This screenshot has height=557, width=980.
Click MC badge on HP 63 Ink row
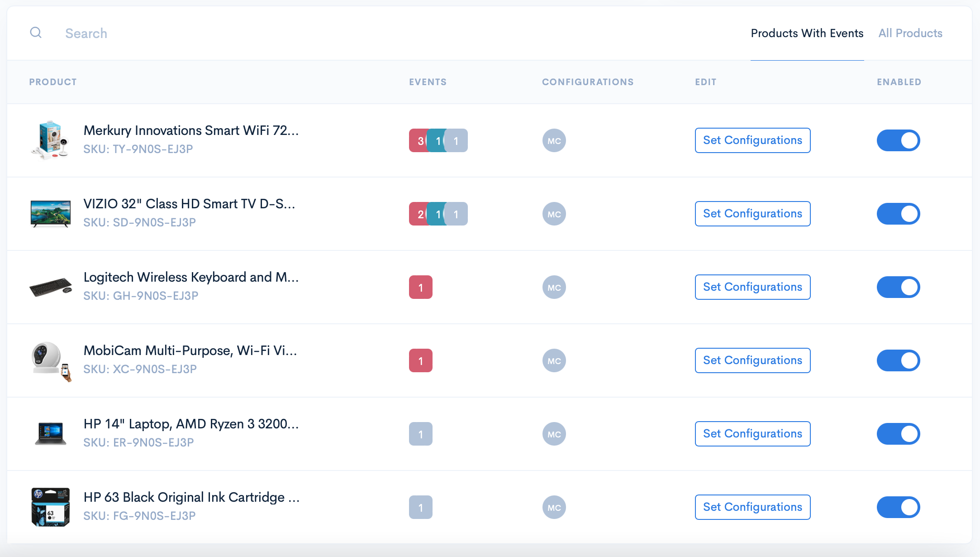(x=554, y=507)
